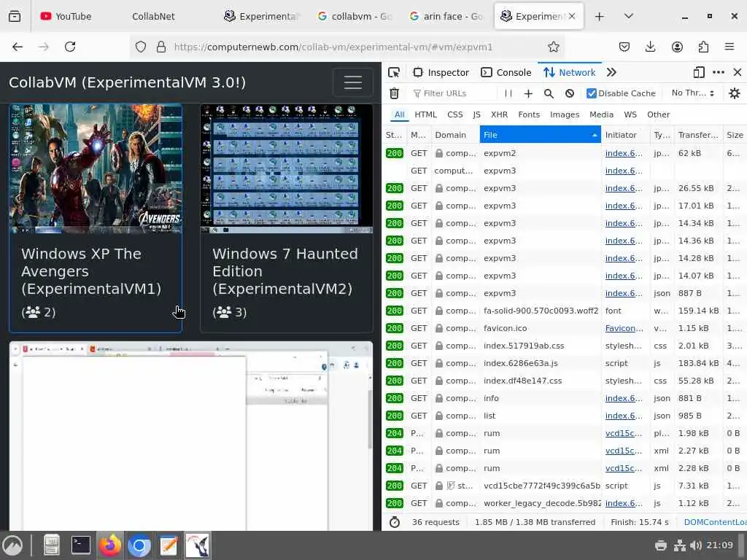This screenshot has height=560, width=747.
Task: Filter network requests by Images
Action: (x=565, y=114)
